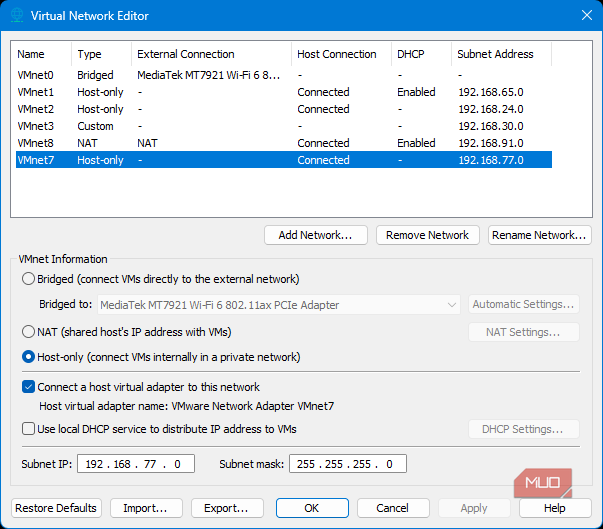Select the VMnet2 row

[x=284, y=109]
